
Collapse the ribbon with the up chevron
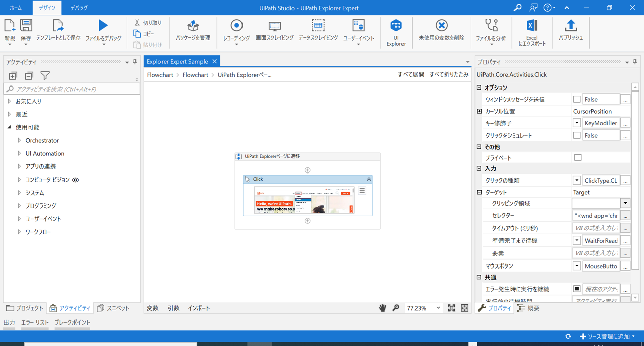coord(567,8)
